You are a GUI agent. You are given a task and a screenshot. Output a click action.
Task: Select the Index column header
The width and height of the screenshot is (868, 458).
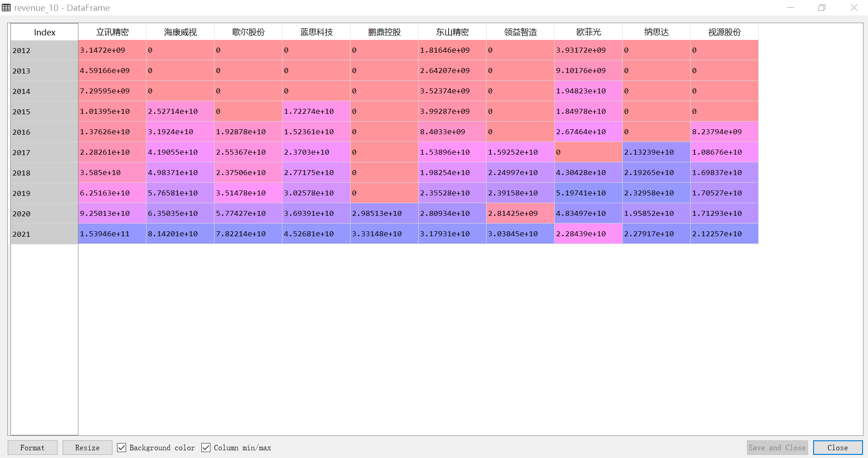[44, 32]
